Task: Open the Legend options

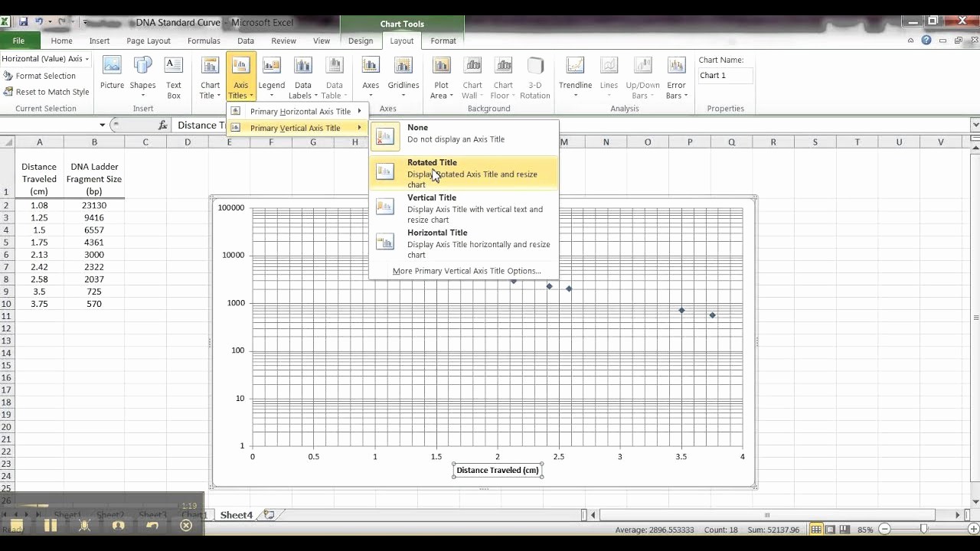Action: [271, 76]
